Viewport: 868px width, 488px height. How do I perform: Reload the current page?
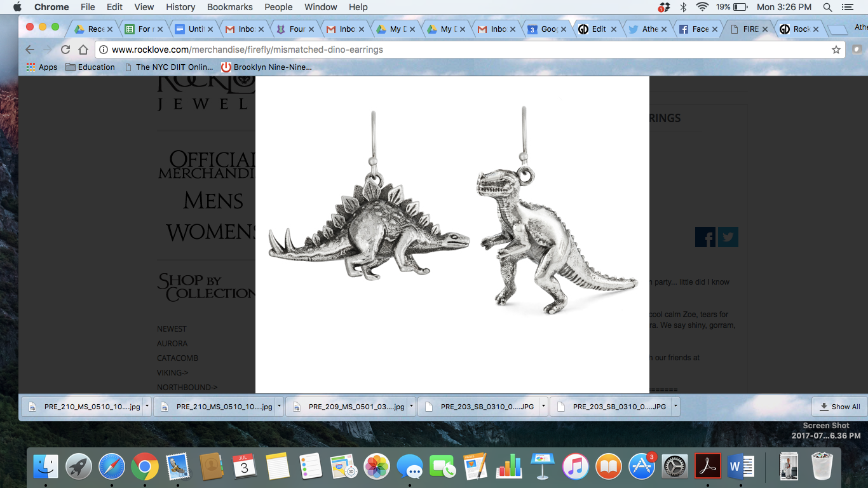pyautogui.click(x=65, y=50)
